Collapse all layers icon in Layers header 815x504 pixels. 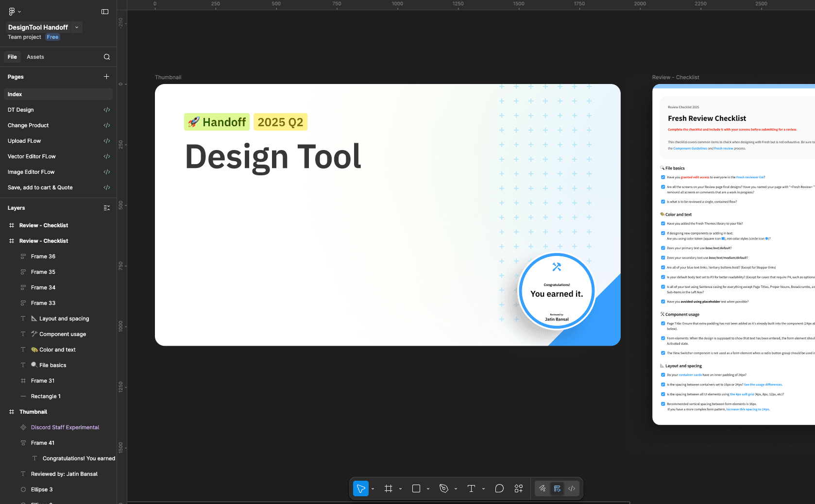tap(107, 208)
